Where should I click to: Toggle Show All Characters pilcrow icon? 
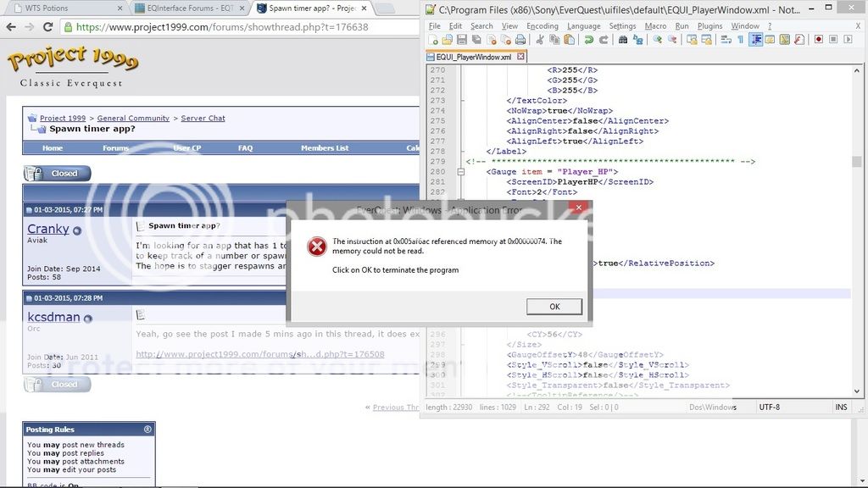click(x=741, y=40)
